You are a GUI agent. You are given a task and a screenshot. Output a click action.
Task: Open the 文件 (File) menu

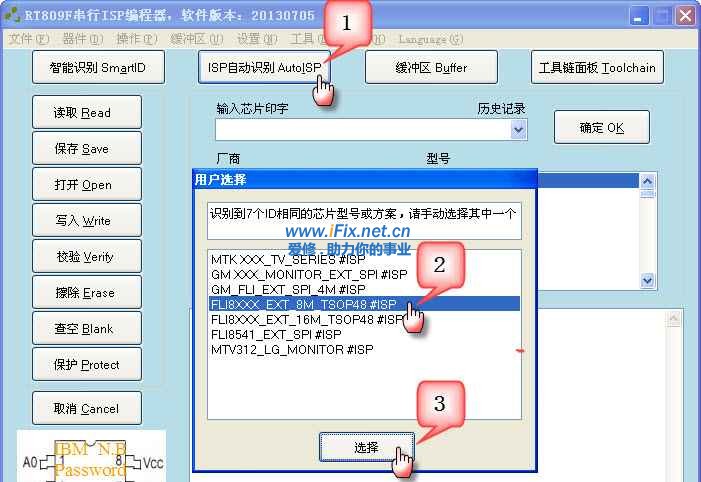[28, 39]
